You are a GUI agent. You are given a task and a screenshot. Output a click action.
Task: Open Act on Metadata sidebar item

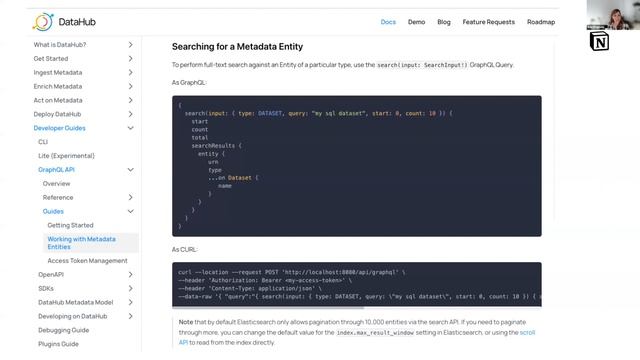tap(58, 100)
